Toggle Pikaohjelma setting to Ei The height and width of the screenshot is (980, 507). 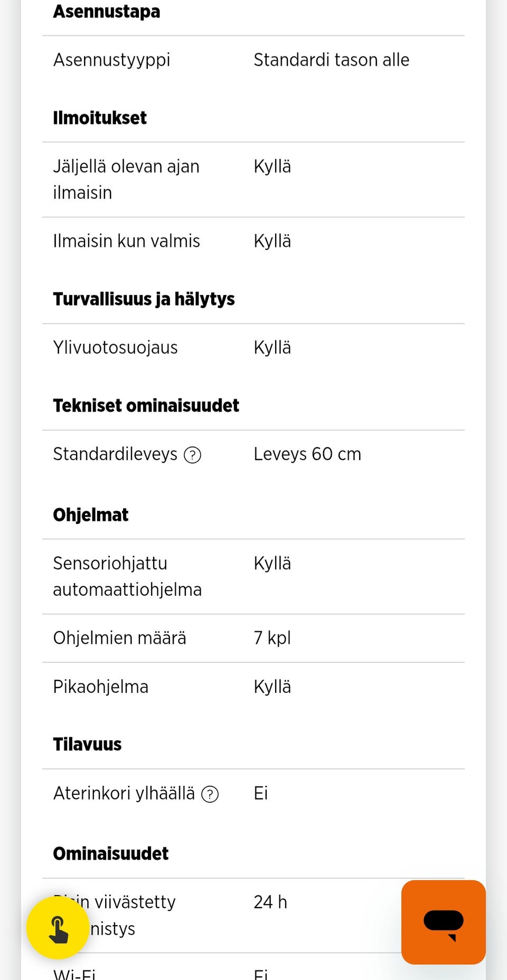pyautogui.click(x=273, y=687)
